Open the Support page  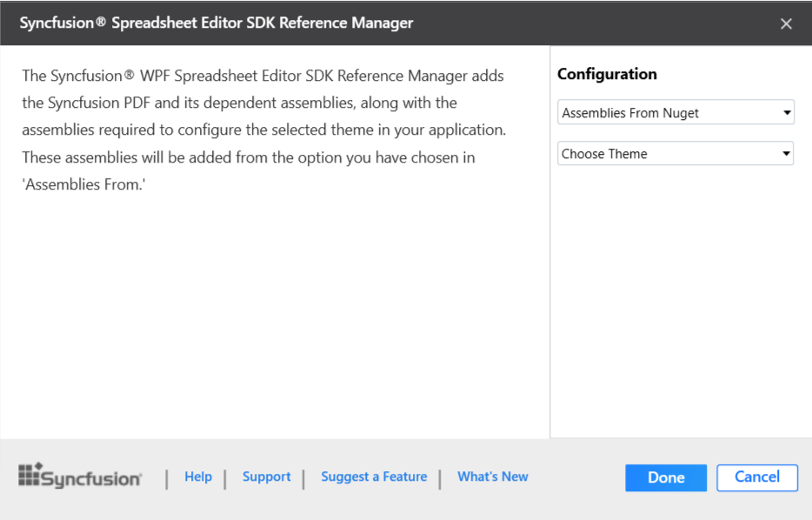[266, 477]
